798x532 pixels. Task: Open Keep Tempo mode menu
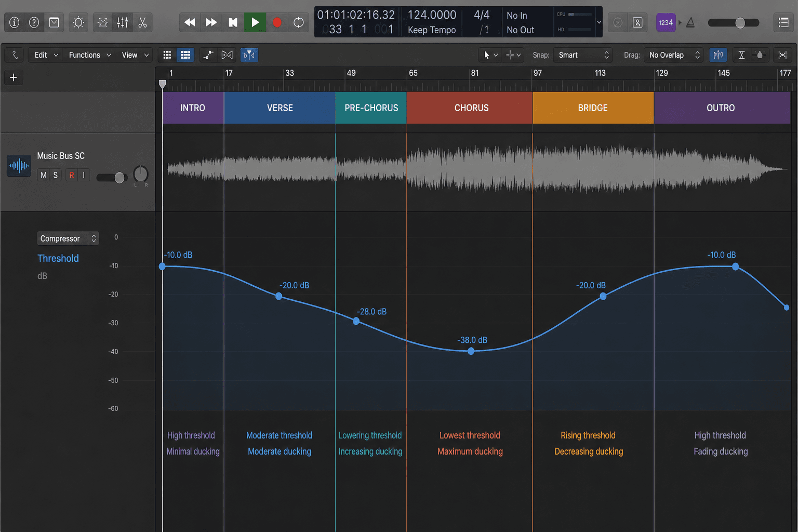coord(432,30)
